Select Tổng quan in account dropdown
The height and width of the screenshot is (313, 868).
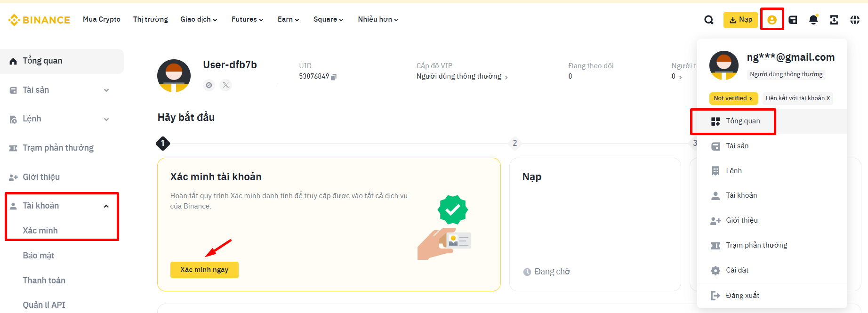point(772,121)
